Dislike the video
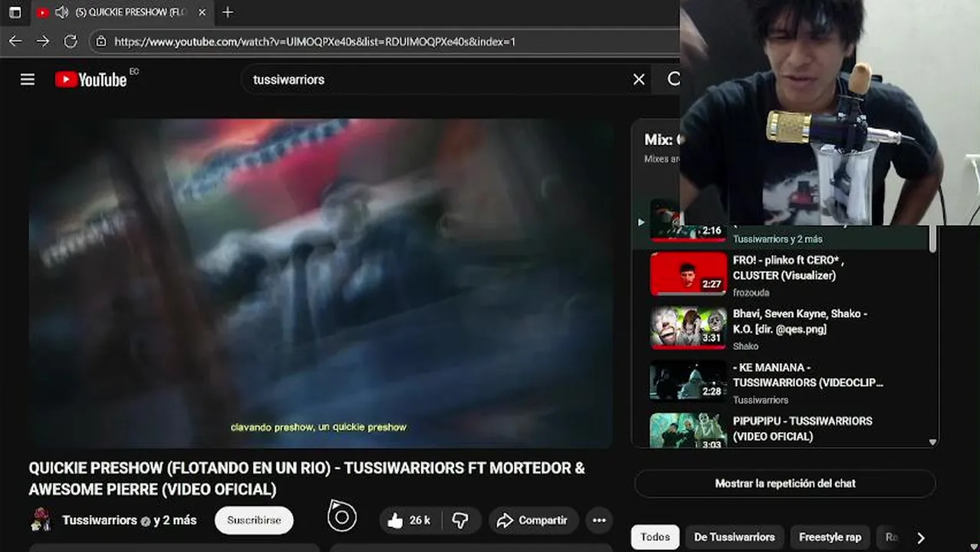The width and height of the screenshot is (980, 552). tap(460, 521)
